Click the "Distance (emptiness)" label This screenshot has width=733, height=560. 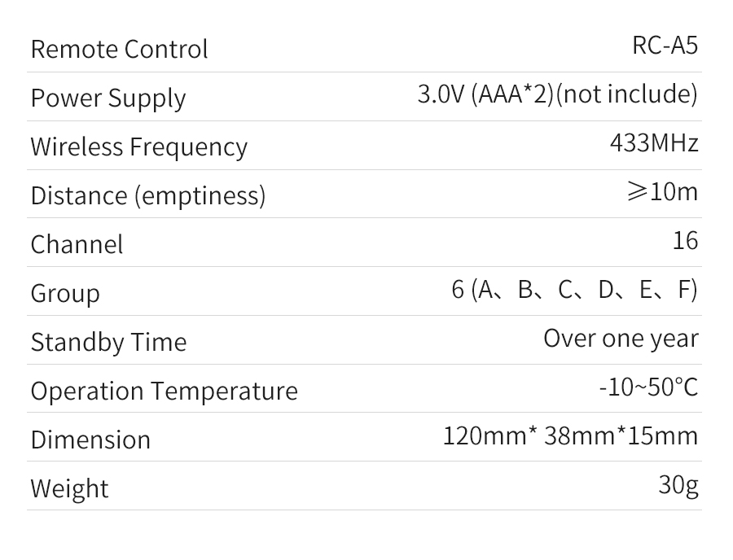[148, 195]
